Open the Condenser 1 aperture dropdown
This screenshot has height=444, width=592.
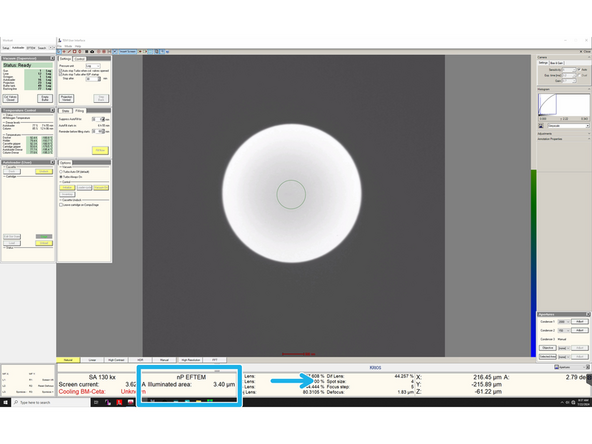(x=564, y=322)
